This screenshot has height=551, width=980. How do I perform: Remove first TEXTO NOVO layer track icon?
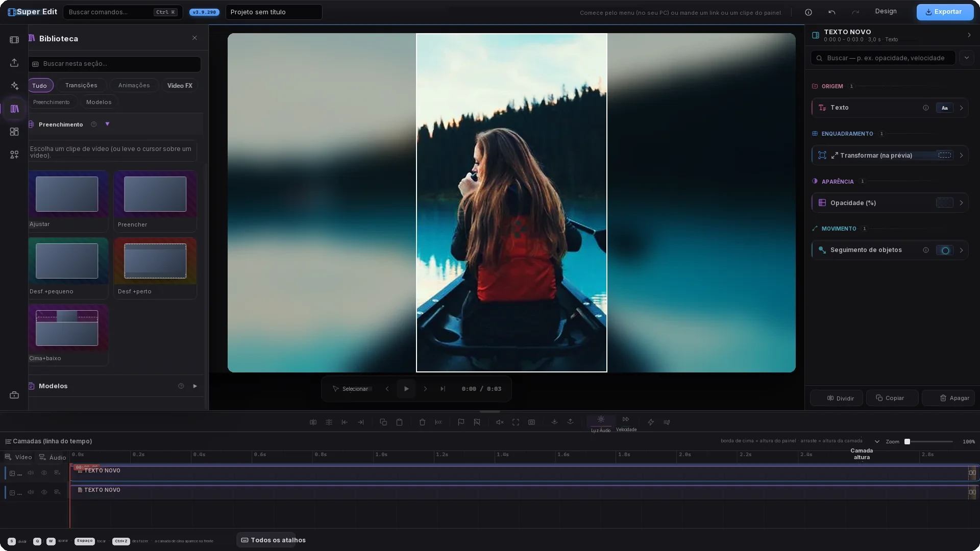pos(57,473)
